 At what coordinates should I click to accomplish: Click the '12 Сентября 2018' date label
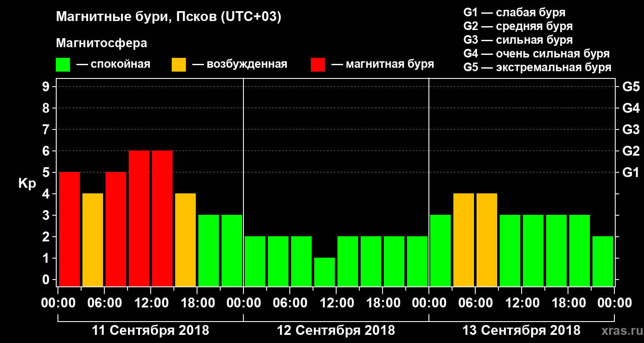(x=336, y=331)
